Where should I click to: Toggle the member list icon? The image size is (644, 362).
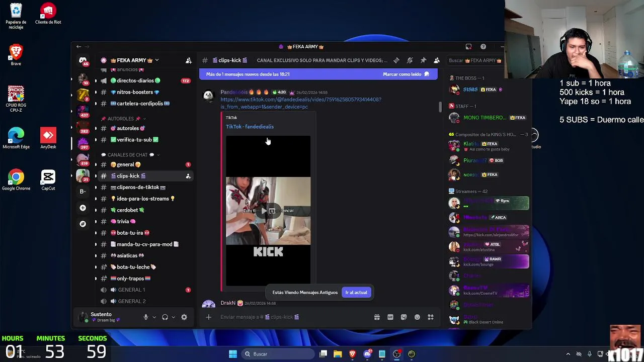pyautogui.click(x=437, y=60)
